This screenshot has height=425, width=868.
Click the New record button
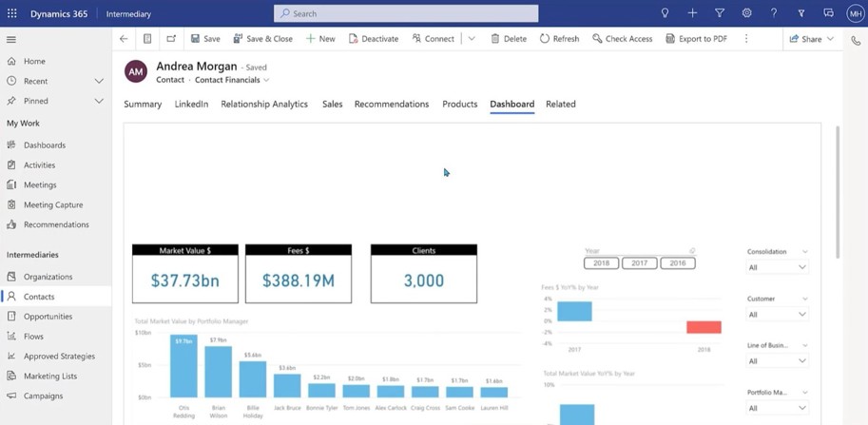[x=320, y=39]
